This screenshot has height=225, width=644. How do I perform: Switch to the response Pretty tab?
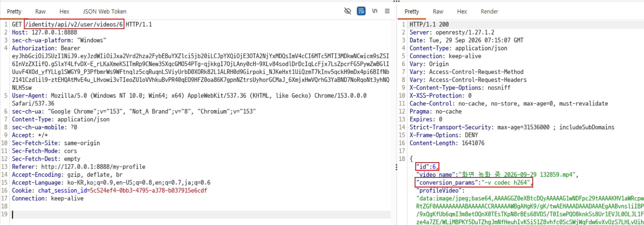coord(412,11)
